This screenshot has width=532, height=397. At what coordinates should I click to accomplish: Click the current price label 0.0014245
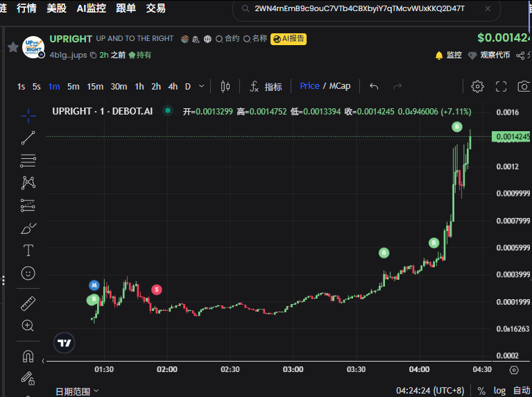(511, 137)
